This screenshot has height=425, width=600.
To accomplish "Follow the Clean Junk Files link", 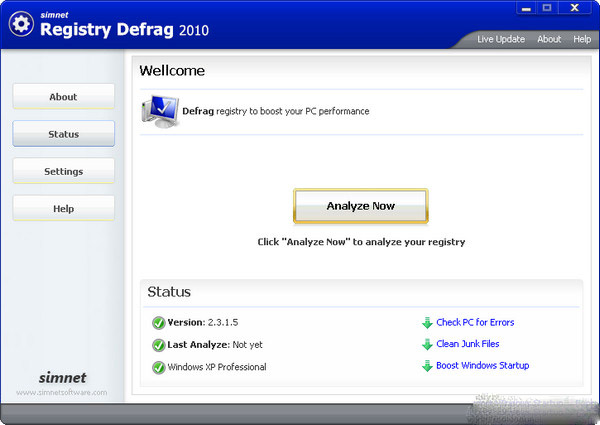I will pyautogui.click(x=468, y=344).
